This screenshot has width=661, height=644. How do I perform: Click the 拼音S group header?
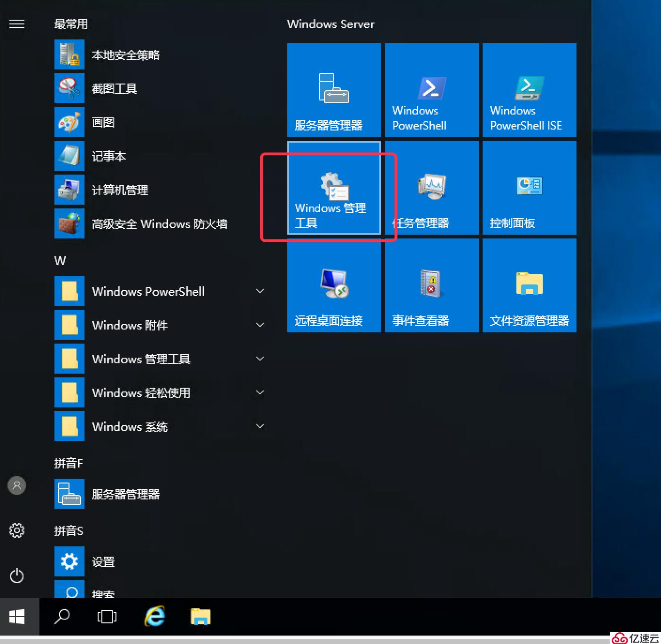coord(69,531)
